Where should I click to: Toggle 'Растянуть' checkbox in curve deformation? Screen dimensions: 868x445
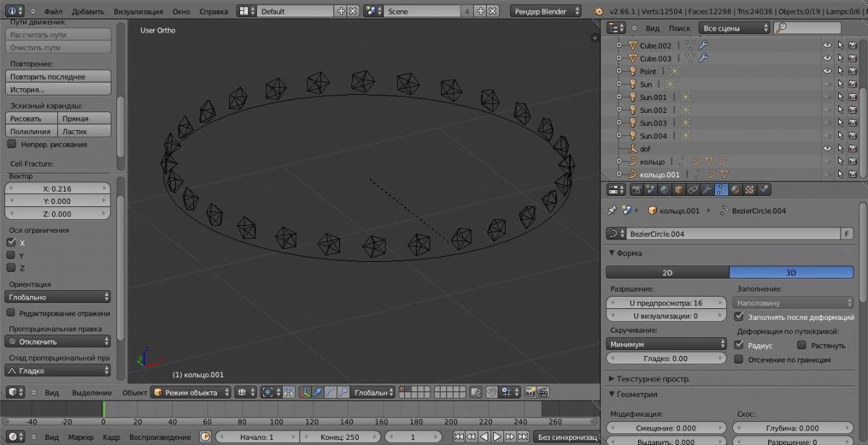coord(801,346)
